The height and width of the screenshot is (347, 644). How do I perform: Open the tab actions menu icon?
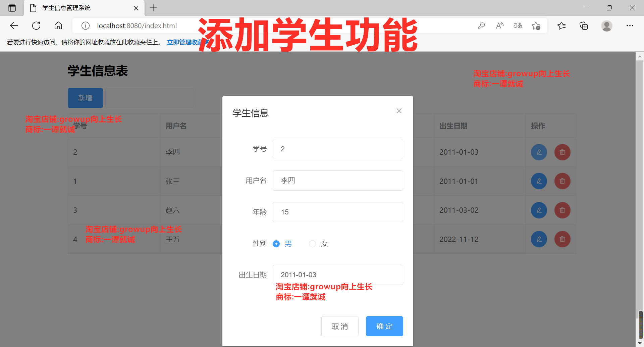pyautogui.click(x=12, y=8)
